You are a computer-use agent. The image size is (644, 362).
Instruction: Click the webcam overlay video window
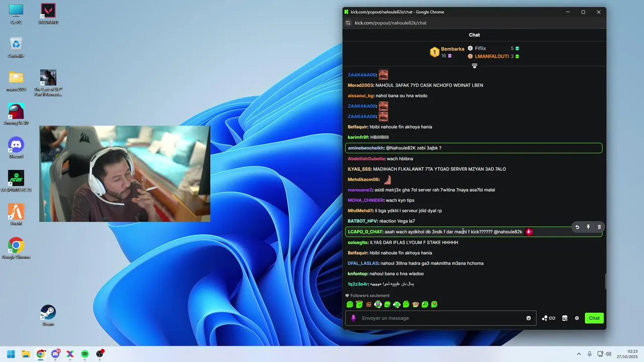pyautogui.click(x=125, y=173)
